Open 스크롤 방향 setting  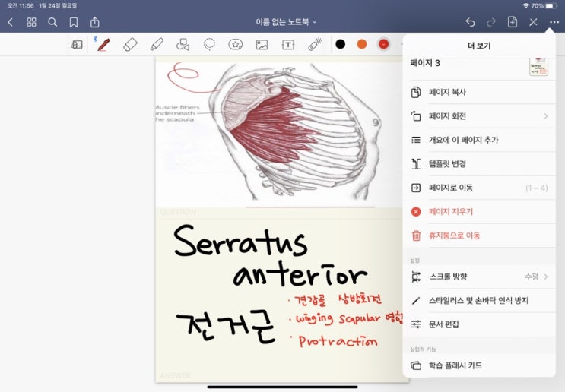pos(479,277)
